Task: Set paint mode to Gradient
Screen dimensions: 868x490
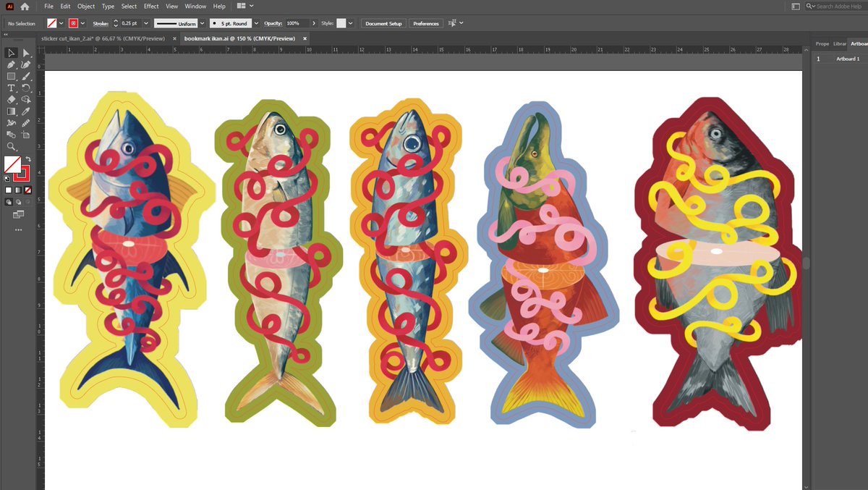Action: tap(18, 190)
